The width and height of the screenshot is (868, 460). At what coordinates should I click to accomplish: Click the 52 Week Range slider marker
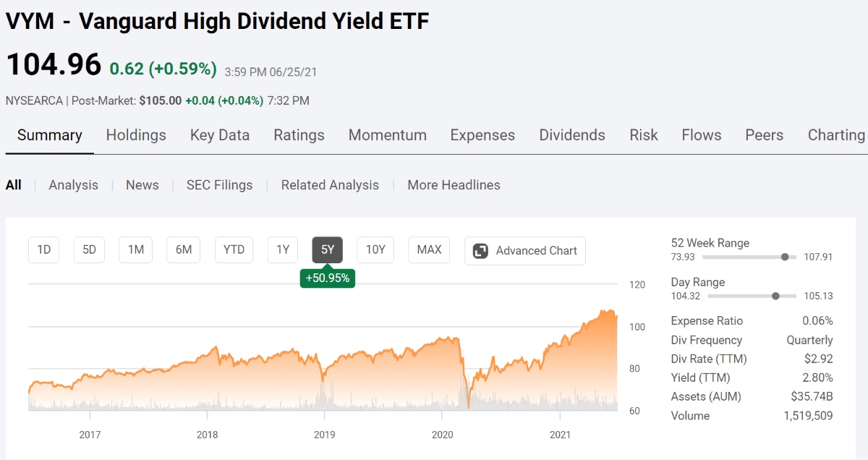pyautogui.click(x=785, y=257)
